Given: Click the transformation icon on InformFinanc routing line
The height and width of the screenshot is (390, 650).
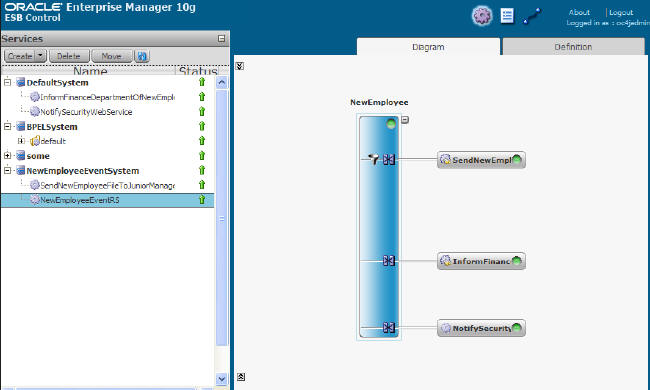Looking at the screenshot, I should [389, 261].
